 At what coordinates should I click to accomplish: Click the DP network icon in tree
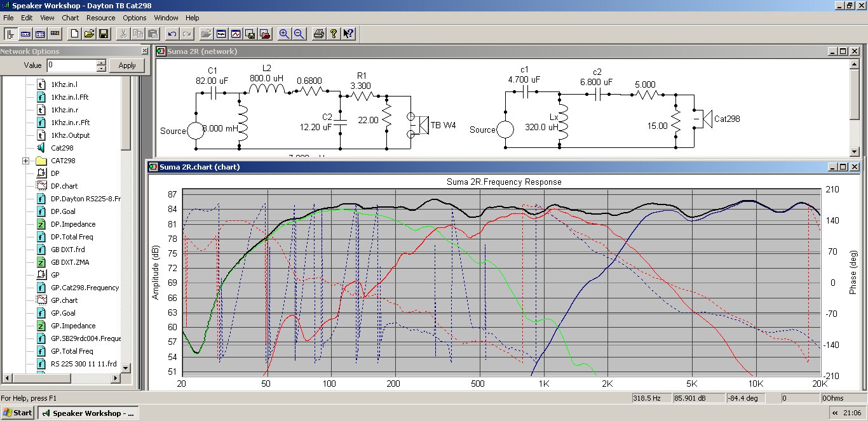coord(41,173)
